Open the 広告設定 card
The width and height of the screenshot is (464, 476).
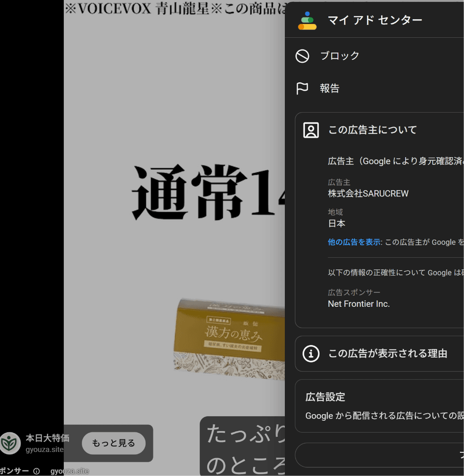pos(379,406)
